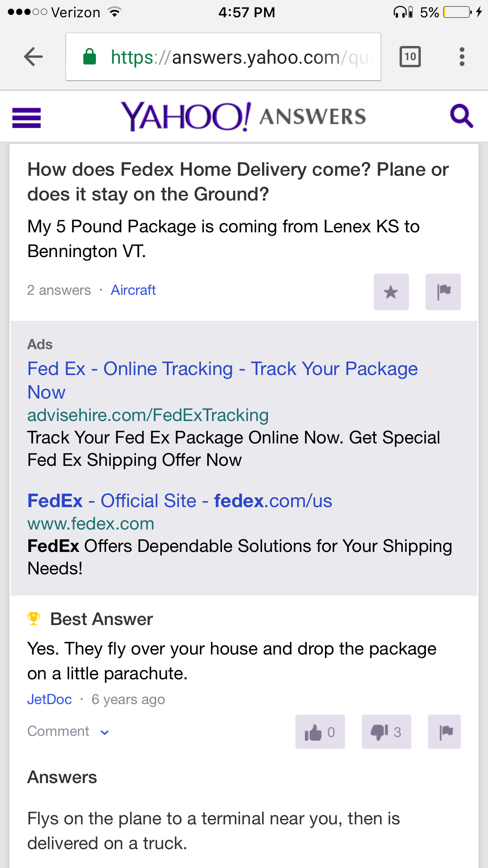This screenshot has height=868, width=488.
Task: Tap the browser back arrow
Action: pos(33,57)
